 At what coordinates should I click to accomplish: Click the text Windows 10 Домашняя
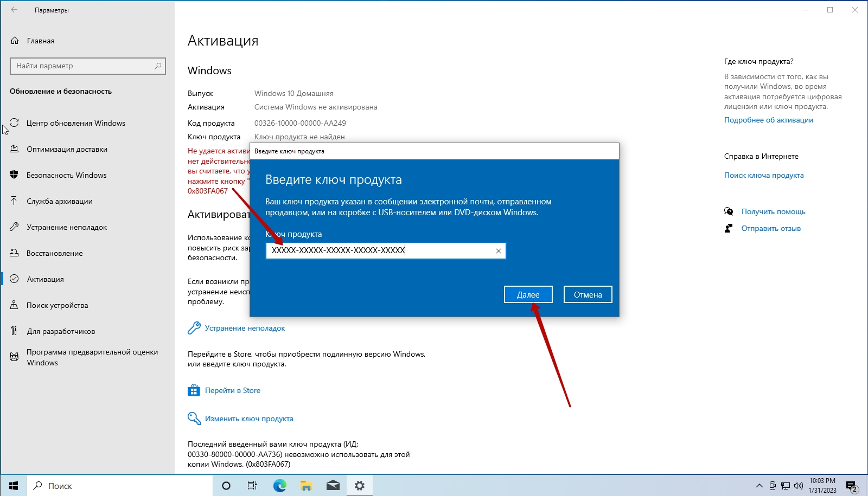point(294,93)
